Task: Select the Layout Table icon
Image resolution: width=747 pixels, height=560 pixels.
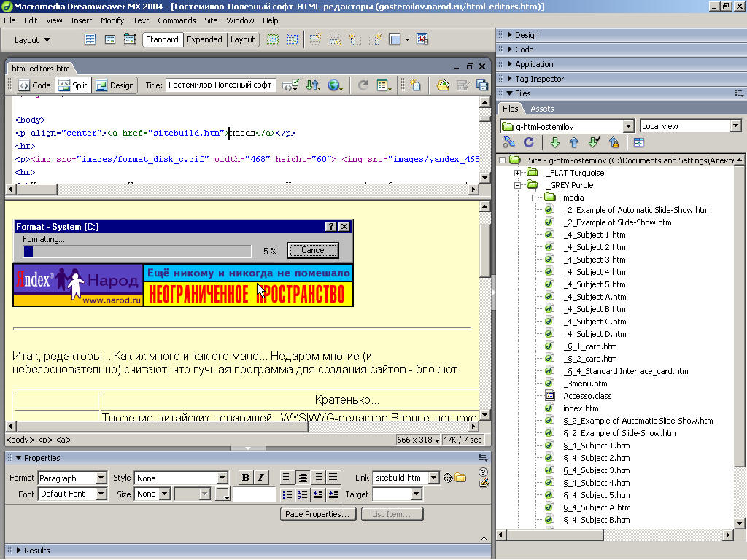Action: click(273, 39)
